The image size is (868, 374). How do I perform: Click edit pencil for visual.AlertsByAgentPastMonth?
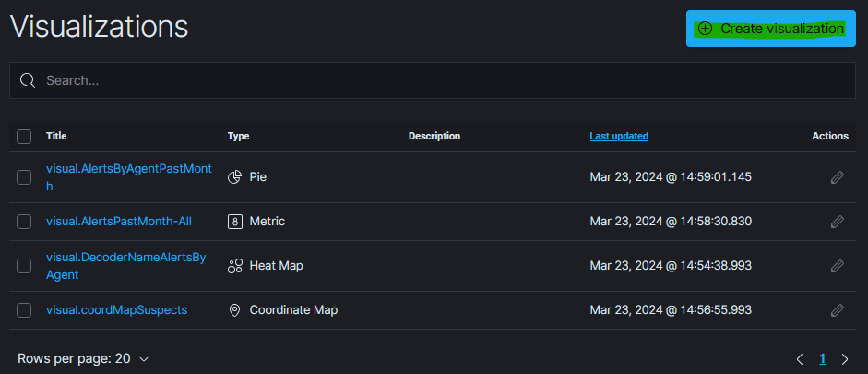point(837,177)
